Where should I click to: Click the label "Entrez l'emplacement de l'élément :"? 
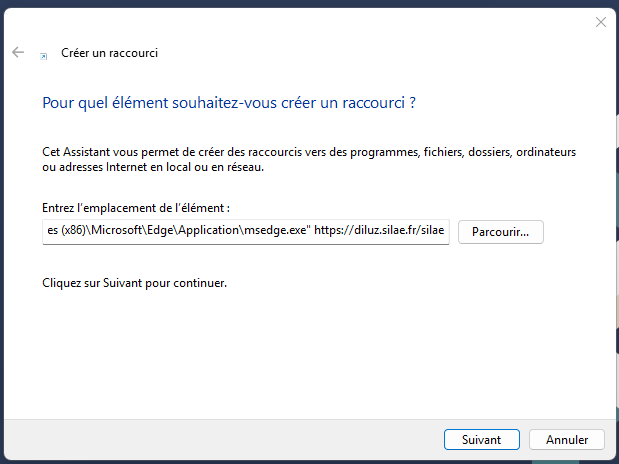point(136,208)
